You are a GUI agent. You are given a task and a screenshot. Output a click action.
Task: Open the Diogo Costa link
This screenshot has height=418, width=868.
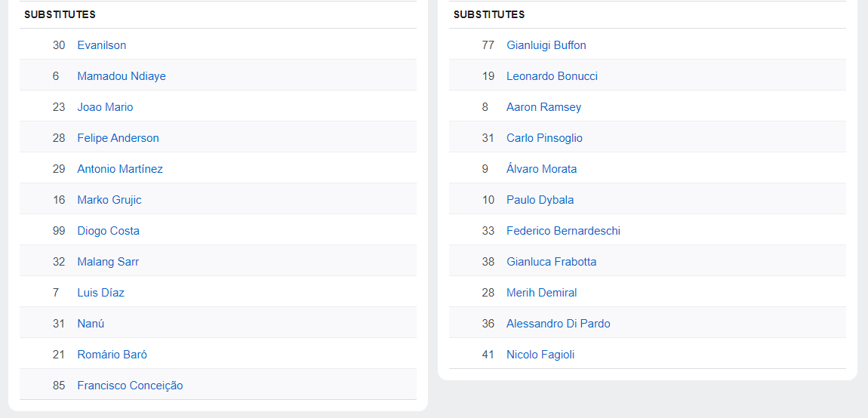point(108,231)
